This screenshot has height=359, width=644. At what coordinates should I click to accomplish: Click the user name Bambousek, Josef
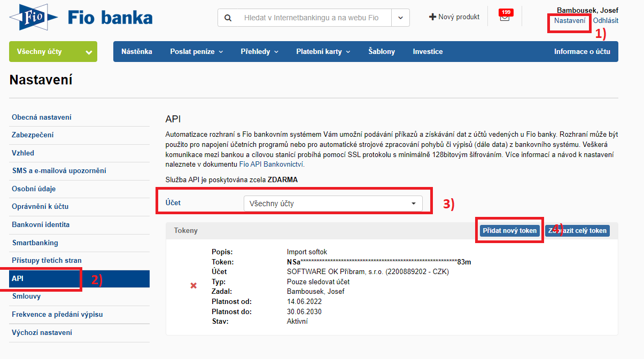(x=587, y=10)
